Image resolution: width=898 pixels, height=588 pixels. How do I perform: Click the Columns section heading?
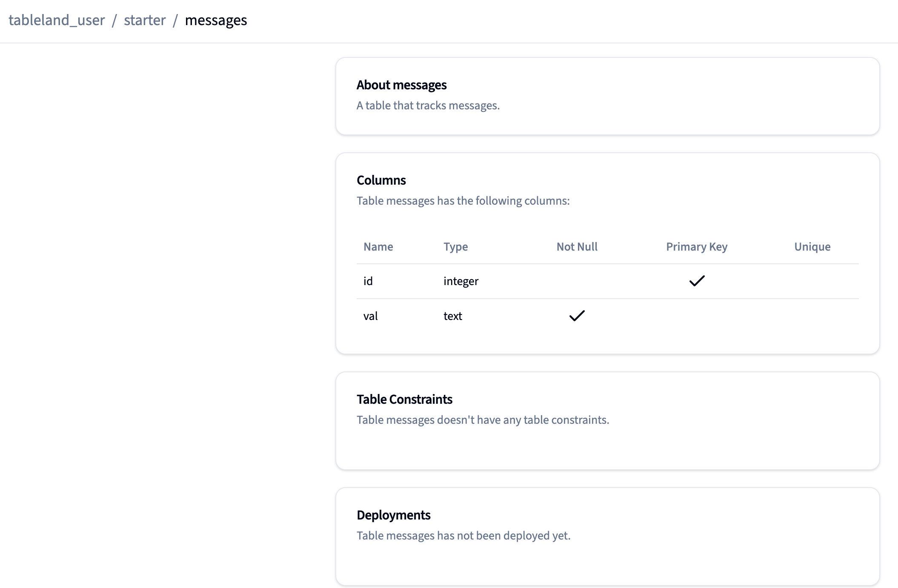click(x=381, y=180)
